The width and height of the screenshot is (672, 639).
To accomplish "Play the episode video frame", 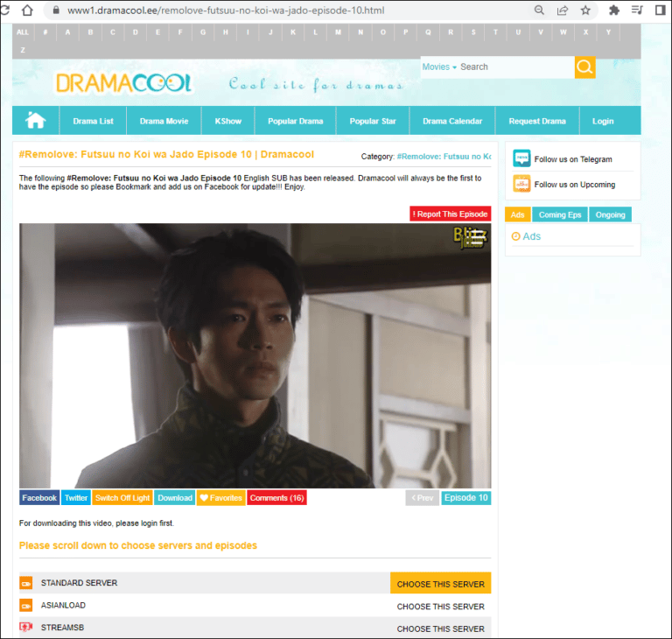I will (255, 355).
